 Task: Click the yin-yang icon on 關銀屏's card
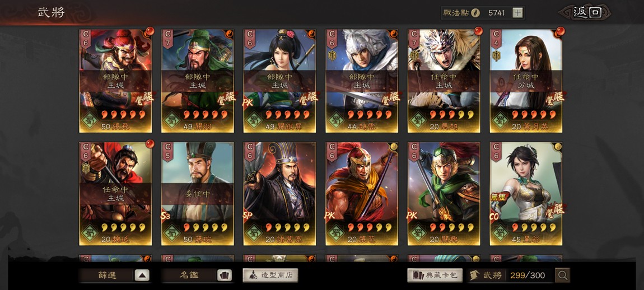pos(312,33)
